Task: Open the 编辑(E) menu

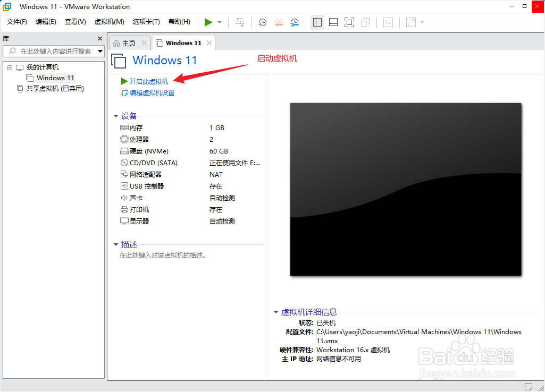Action: [46, 22]
